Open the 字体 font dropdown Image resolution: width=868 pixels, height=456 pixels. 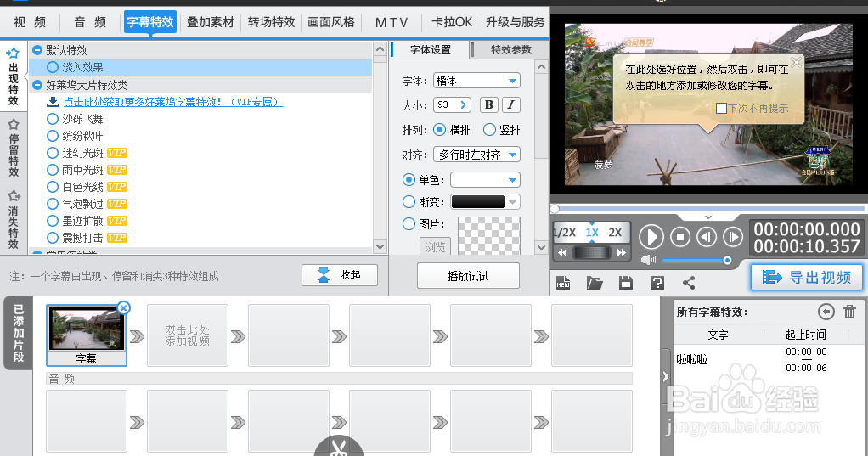tap(476, 81)
